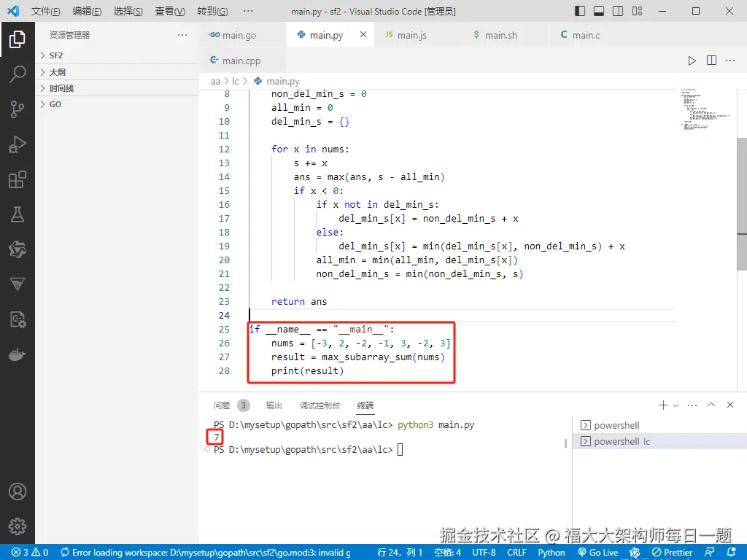This screenshot has height=560, width=747.
Task: Open Customize Layout icon
Action: point(637,11)
